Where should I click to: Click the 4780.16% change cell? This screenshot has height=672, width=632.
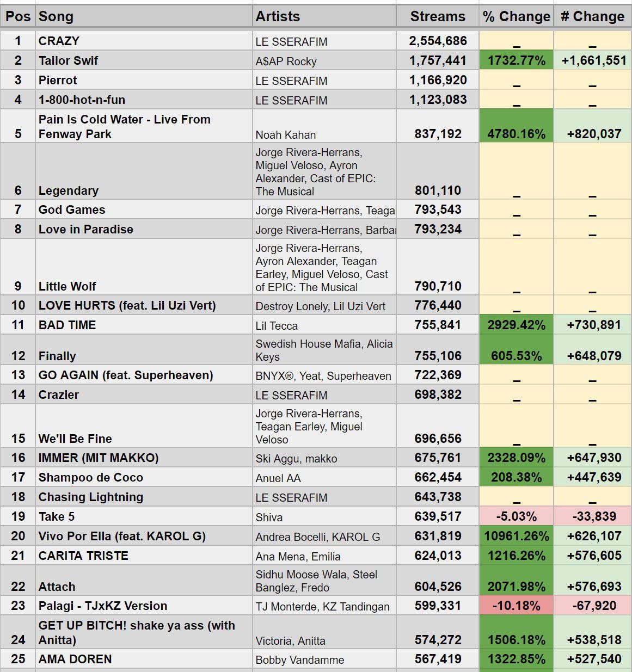click(517, 126)
